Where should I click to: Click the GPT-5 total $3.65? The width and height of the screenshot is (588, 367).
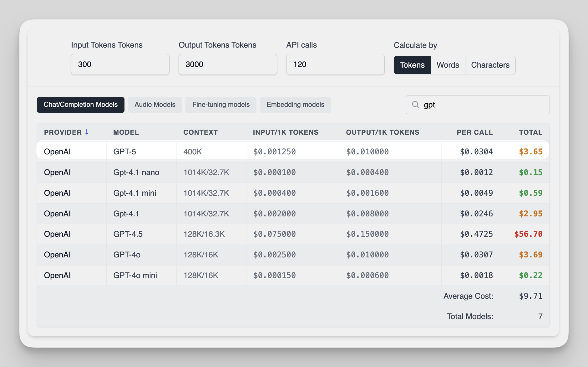[531, 152]
